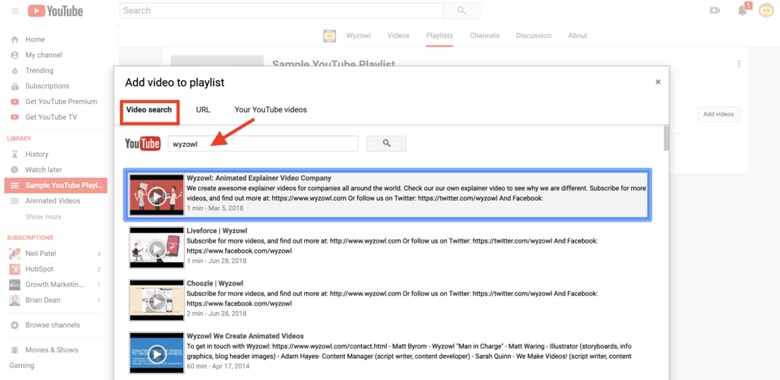Image resolution: width=780 pixels, height=380 pixels.
Task: Click the Get YouTube Premium icon
Action: click(x=15, y=101)
